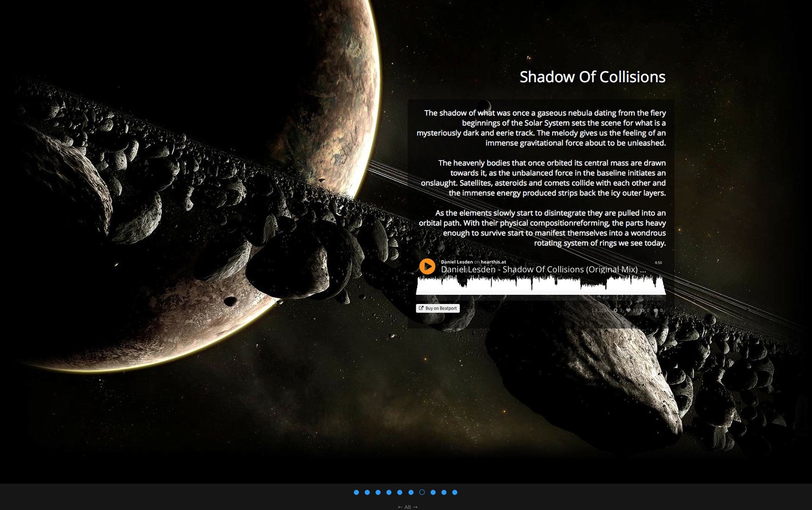The width and height of the screenshot is (812, 510).
Task: Go to the eighth slide dot
Action: coord(433,492)
